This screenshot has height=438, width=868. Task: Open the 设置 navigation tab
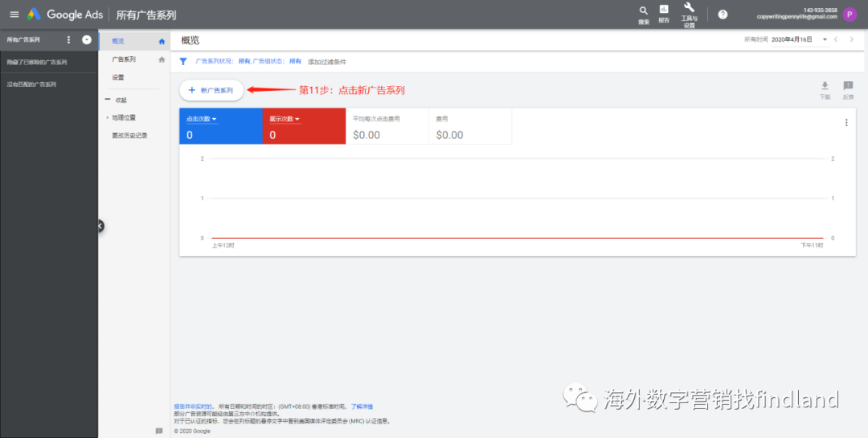click(x=118, y=77)
